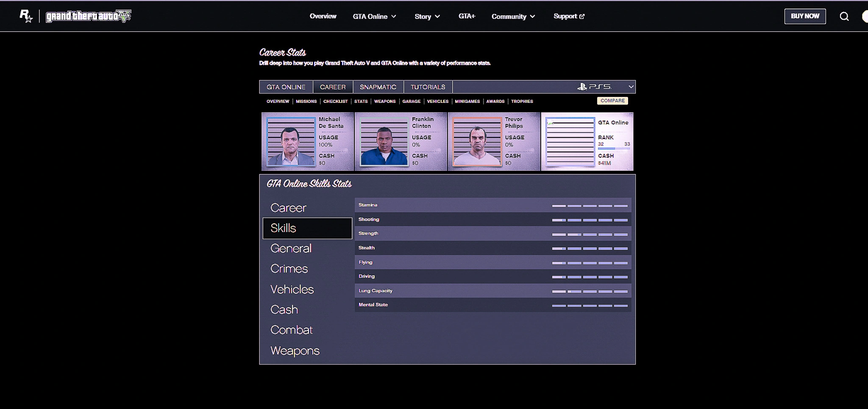The width and height of the screenshot is (868, 409).
Task: Click the Rockstar Games logo icon
Action: click(26, 16)
